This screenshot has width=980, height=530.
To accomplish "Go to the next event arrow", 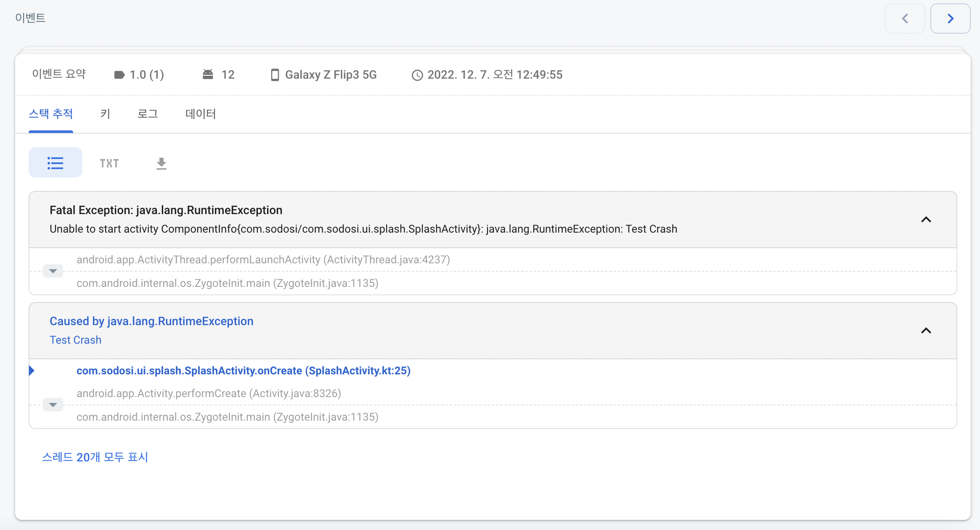I will point(950,19).
